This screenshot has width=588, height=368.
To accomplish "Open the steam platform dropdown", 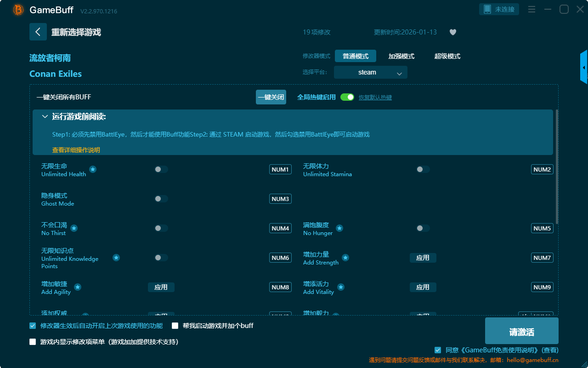I will coord(370,72).
